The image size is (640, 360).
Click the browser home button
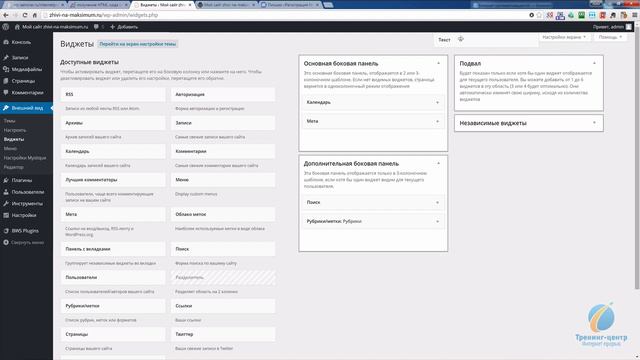(x=35, y=15)
